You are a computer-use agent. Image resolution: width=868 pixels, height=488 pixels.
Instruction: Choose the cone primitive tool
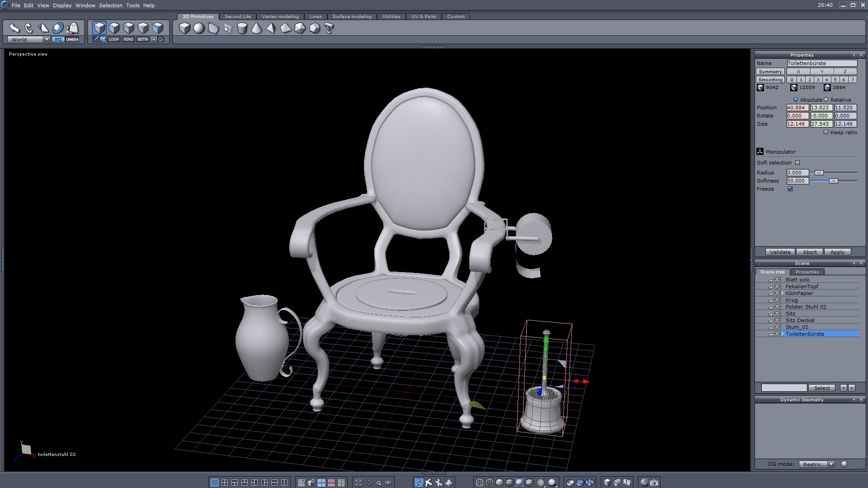coord(257,28)
